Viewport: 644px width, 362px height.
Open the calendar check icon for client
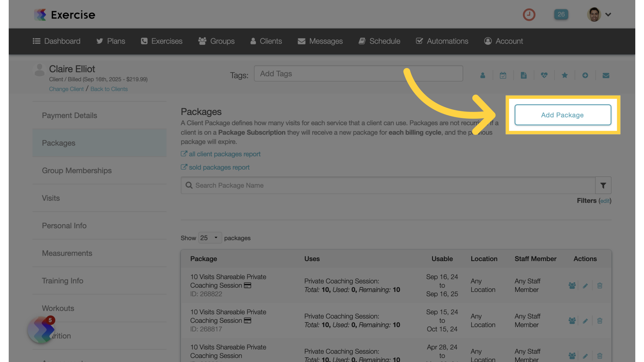point(503,75)
